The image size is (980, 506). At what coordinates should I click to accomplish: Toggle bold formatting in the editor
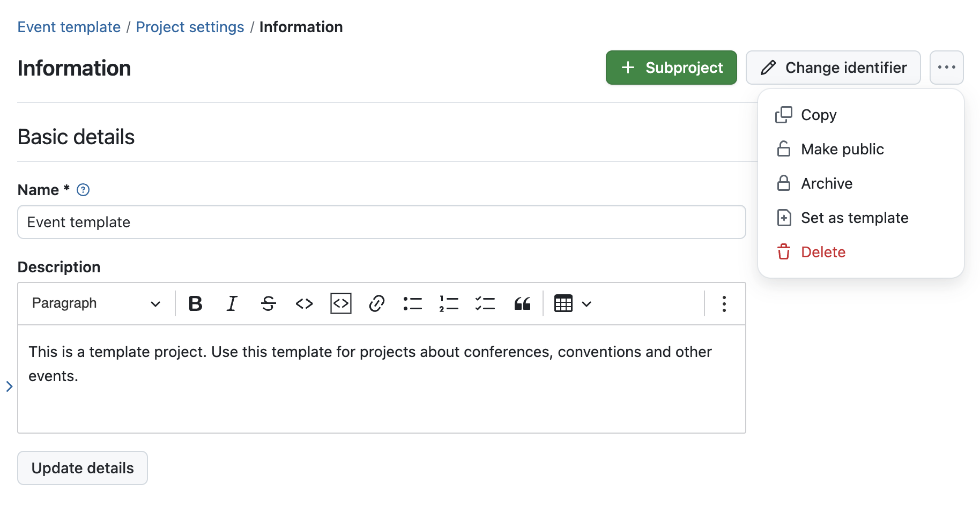[x=195, y=303]
